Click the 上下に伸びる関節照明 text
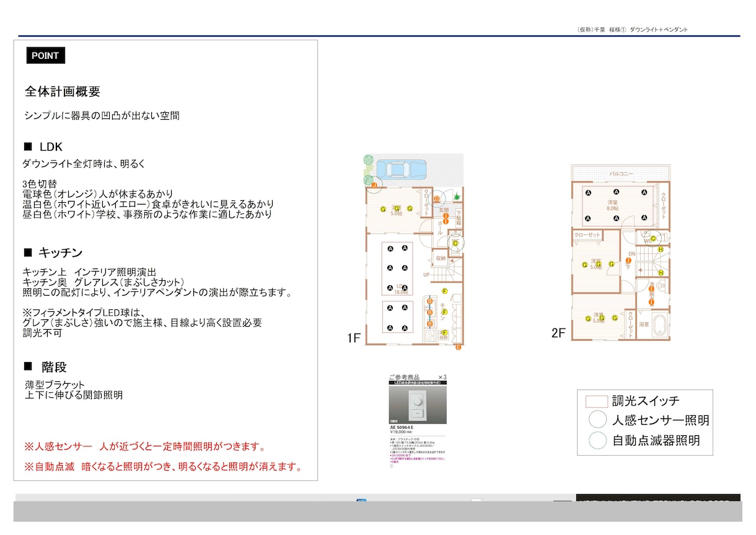 (x=74, y=395)
